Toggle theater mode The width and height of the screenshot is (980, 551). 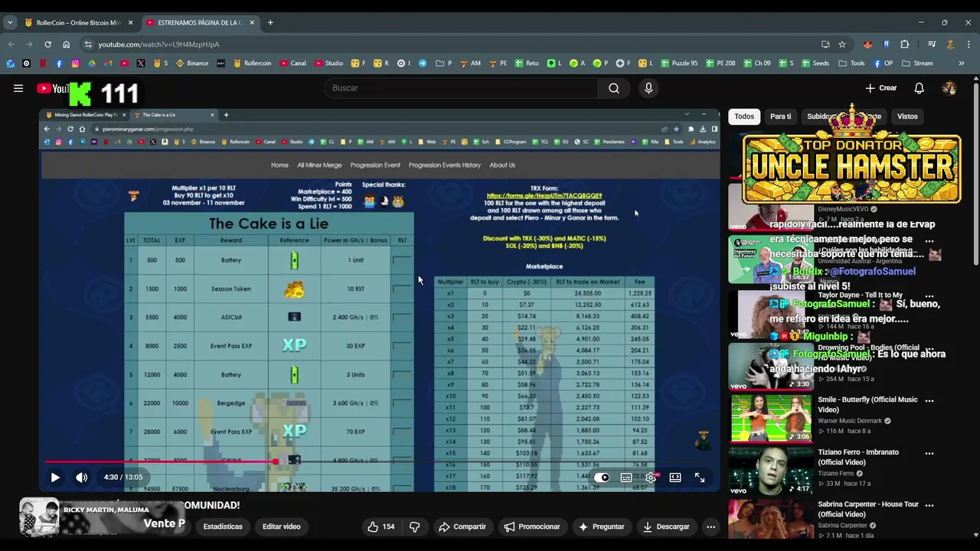click(675, 478)
